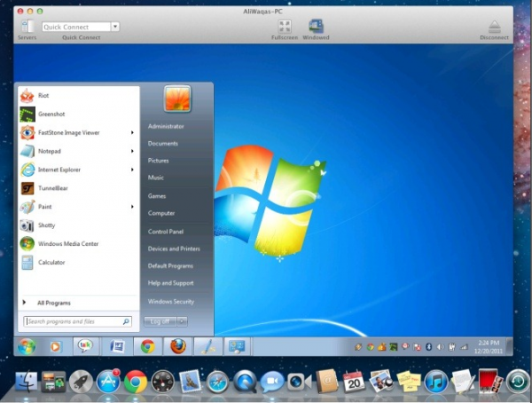Open Computer from Start menu
Screen dimensions: 532x403
pos(161,213)
